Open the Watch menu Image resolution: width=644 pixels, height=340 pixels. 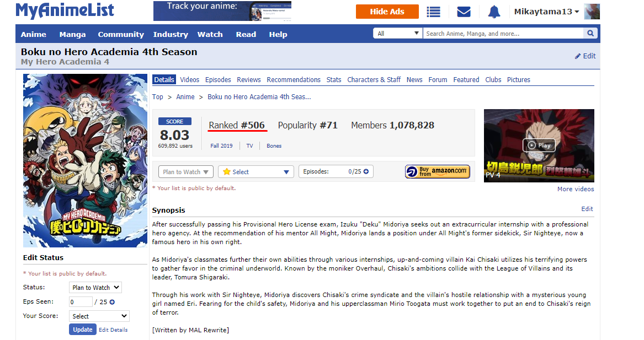pos(210,35)
